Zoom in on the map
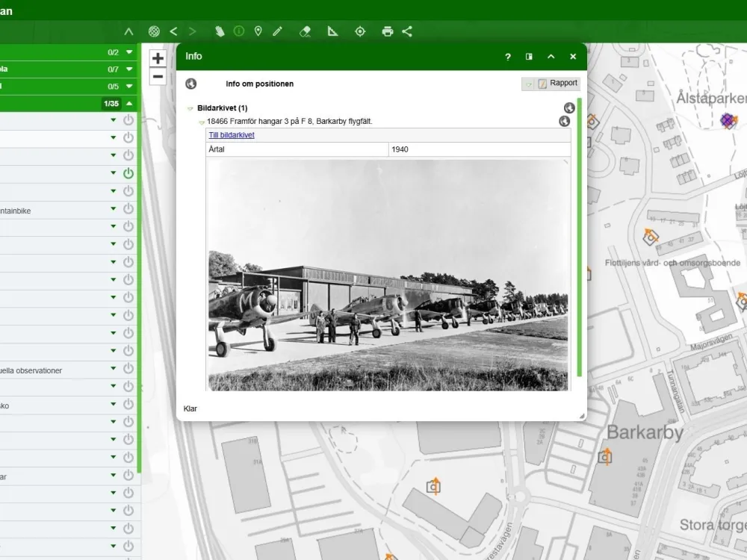 coord(158,58)
